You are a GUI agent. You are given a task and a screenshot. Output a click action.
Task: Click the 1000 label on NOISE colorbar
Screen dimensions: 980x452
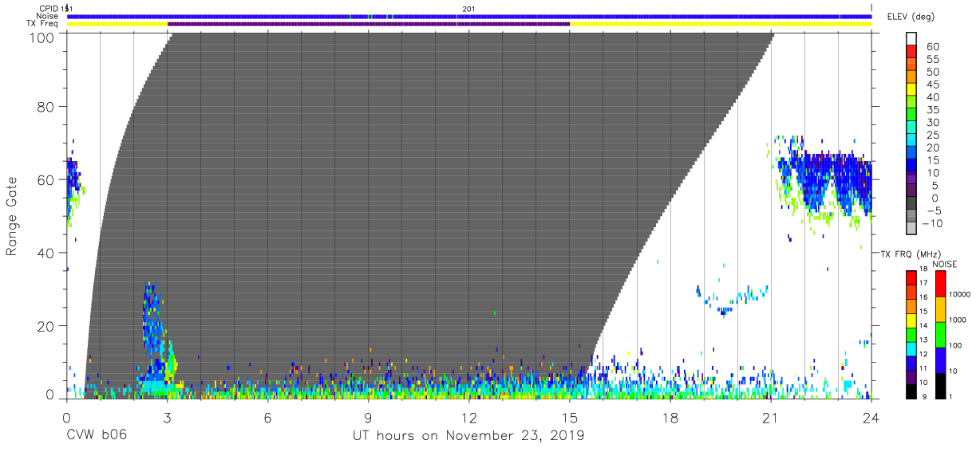tap(958, 320)
